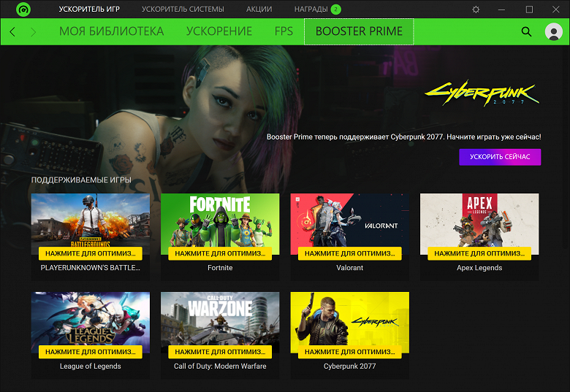The image size is (570, 392).
Task: Switch to УСКОРИТЕЛЬ СИСТЕМЫ section
Action: pos(183,9)
